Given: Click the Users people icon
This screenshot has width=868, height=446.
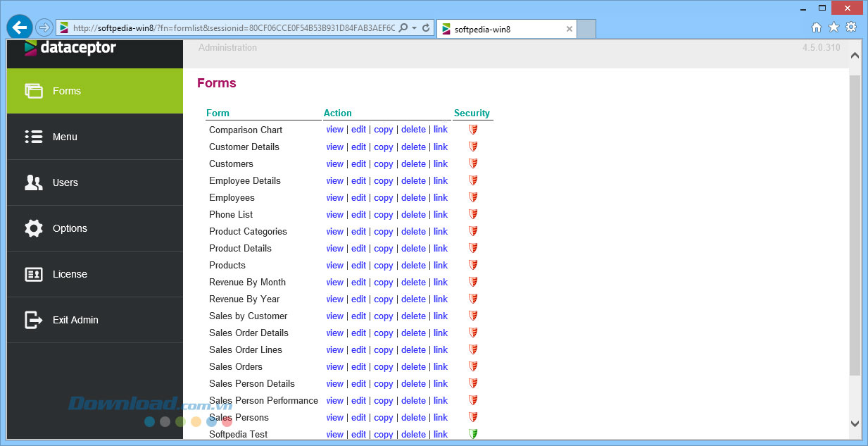Looking at the screenshot, I should click(x=34, y=182).
